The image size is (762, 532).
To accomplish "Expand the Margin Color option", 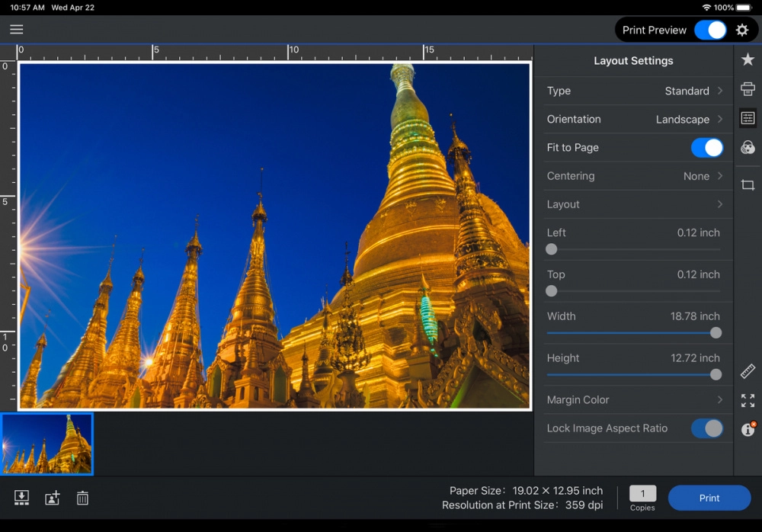I will [x=633, y=400].
